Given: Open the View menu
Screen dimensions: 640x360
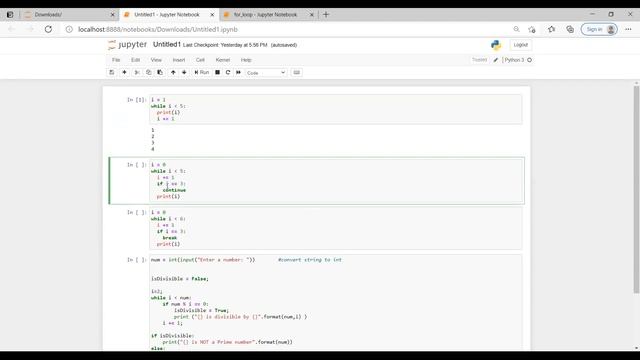Looking at the screenshot, I should (x=156, y=60).
